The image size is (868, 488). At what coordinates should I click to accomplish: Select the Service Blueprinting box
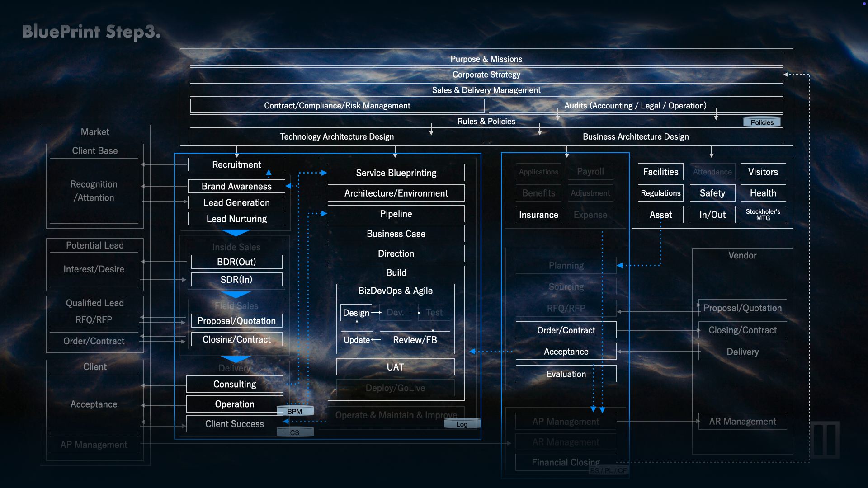(396, 173)
